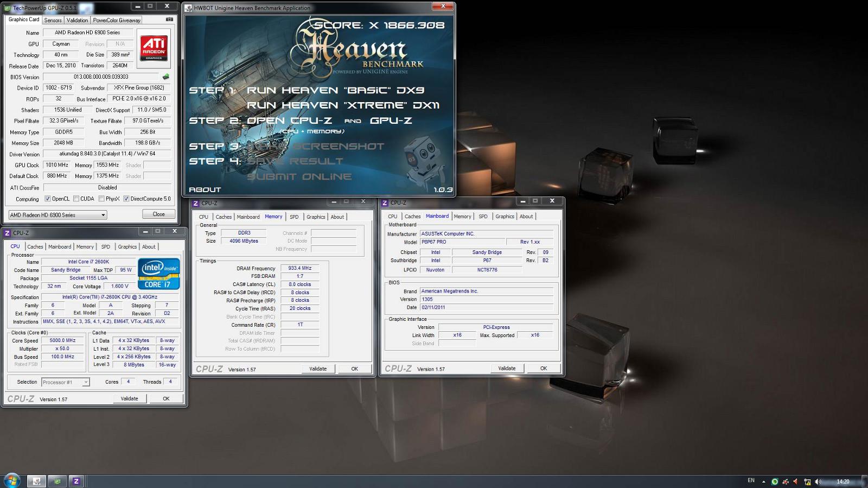Click the red molecule-shaped tray icon

pyautogui.click(x=785, y=481)
